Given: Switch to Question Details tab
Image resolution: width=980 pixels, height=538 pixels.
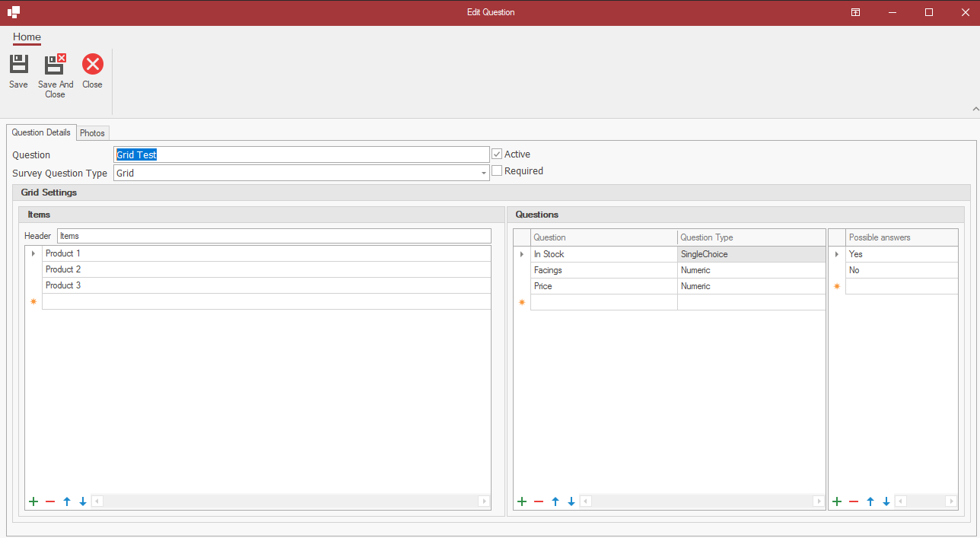Looking at the screenshot, I should (41, 132).
